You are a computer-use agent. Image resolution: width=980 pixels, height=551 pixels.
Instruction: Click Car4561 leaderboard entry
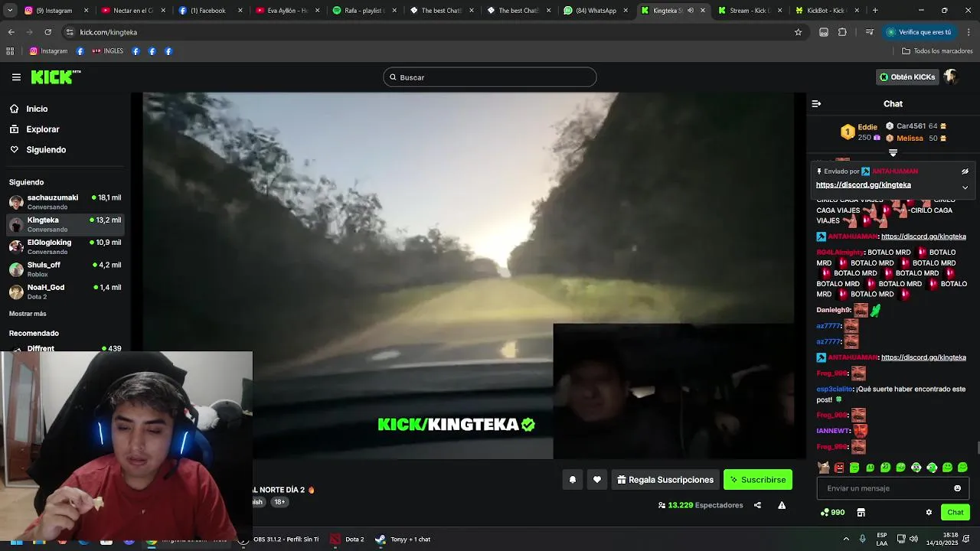[x=916, y=126]
